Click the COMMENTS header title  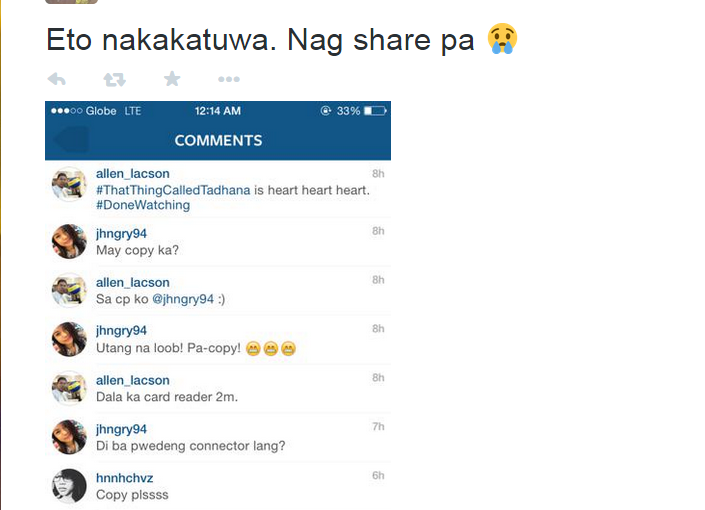[218, 141]
